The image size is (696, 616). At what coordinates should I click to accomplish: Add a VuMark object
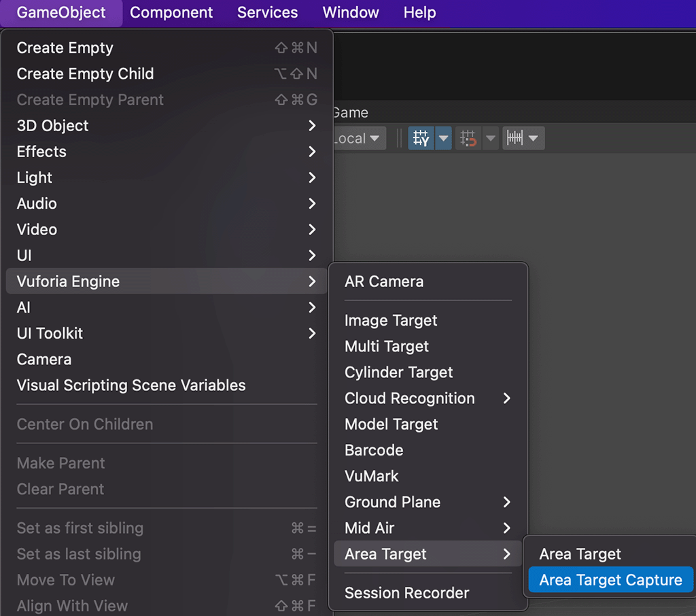coord(428,476)
